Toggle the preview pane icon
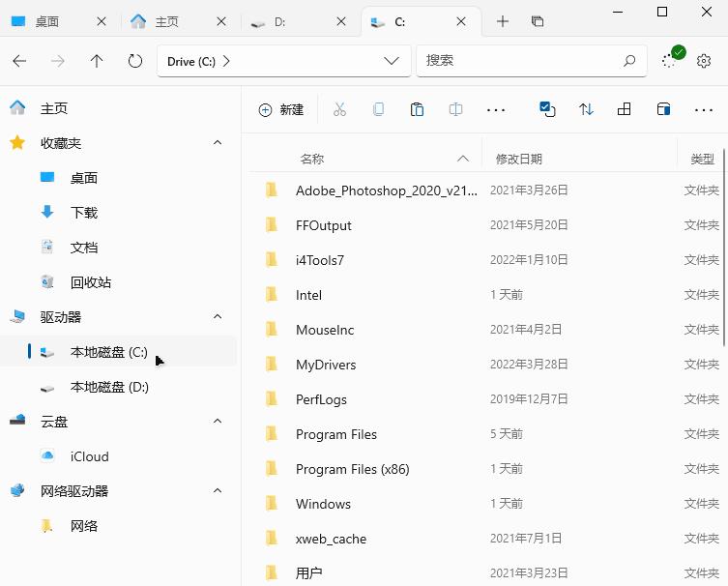The height and width of the screenshot is (586, 728). point(663,110)
